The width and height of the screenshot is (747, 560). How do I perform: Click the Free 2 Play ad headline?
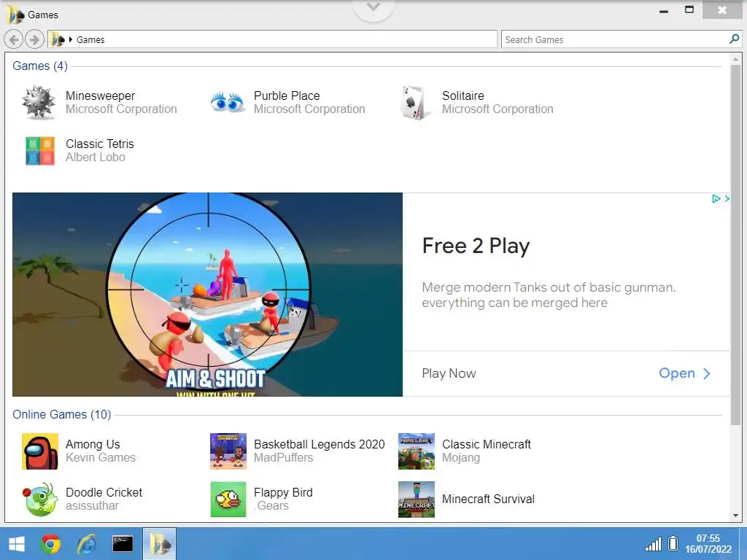coord(476,246)
